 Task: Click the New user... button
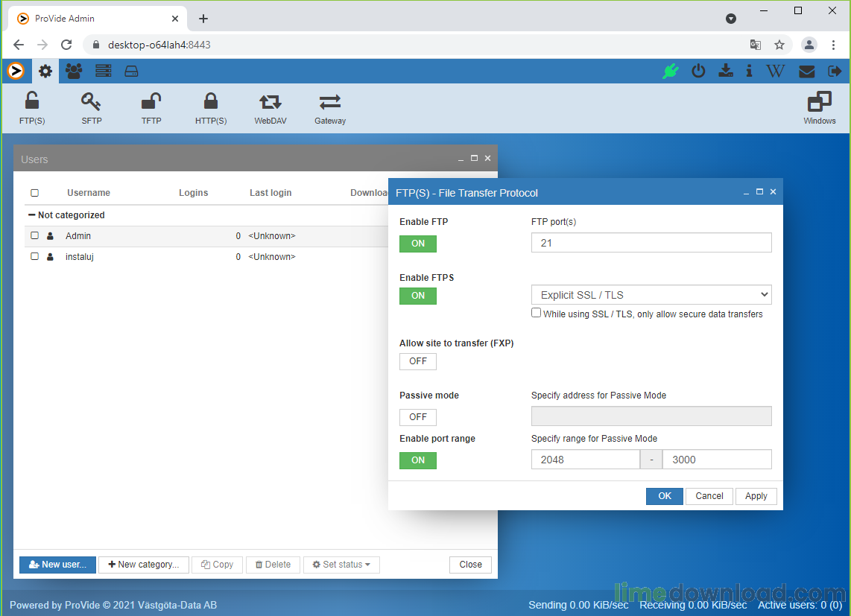pos(57,565)
